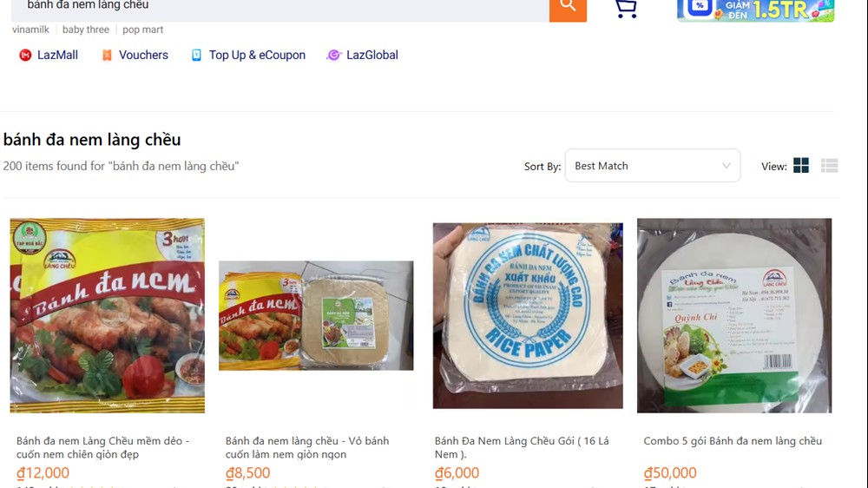The width and height of the screenshot is (868, 488).
Task: Open the discount 1.5TR promo banner
Action: (755, 10)
